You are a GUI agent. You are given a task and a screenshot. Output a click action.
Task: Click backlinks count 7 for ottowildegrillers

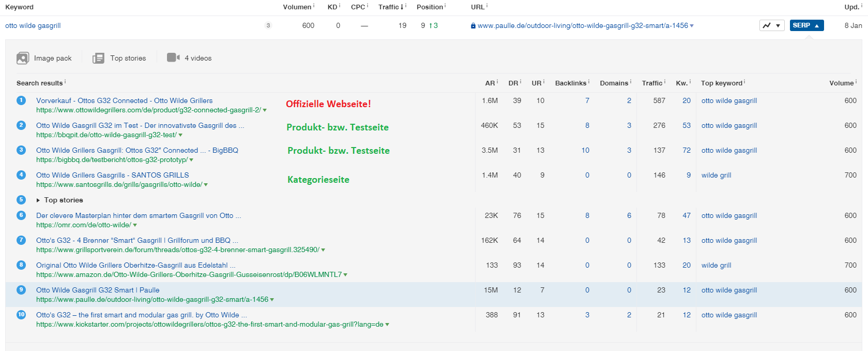[587, 100]
